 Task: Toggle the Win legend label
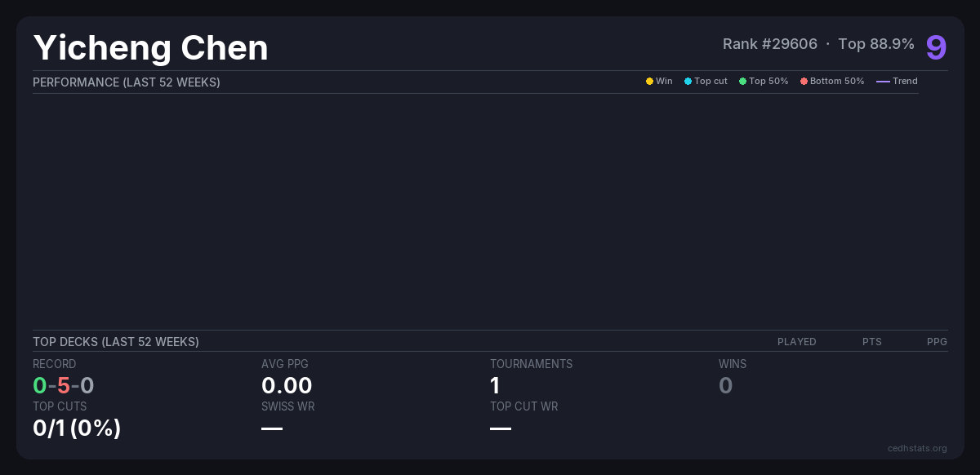[x=664, y=82]
